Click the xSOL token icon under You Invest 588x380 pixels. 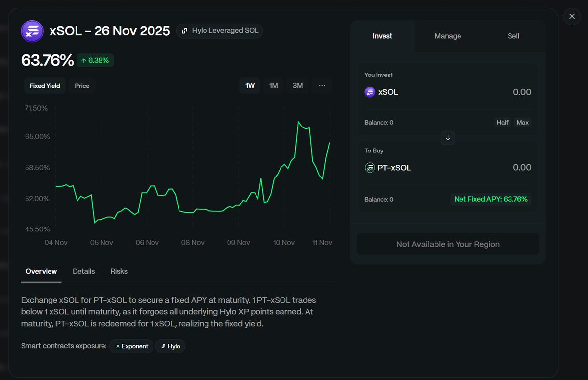(370, 92)
